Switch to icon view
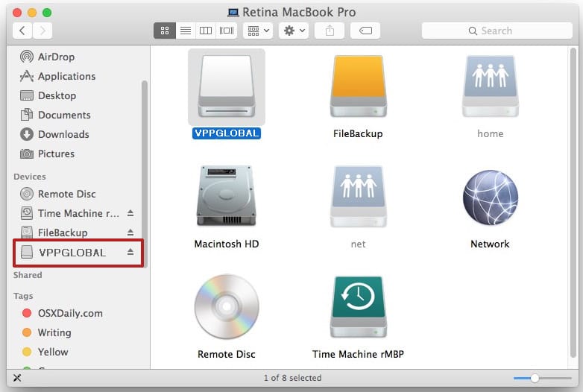Image resolution: width=583 pixels, height=392 pixels. [x=165, y=31]
